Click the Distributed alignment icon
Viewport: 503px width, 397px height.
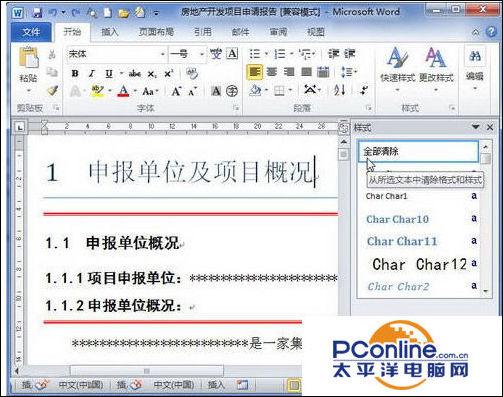point(323,72)
